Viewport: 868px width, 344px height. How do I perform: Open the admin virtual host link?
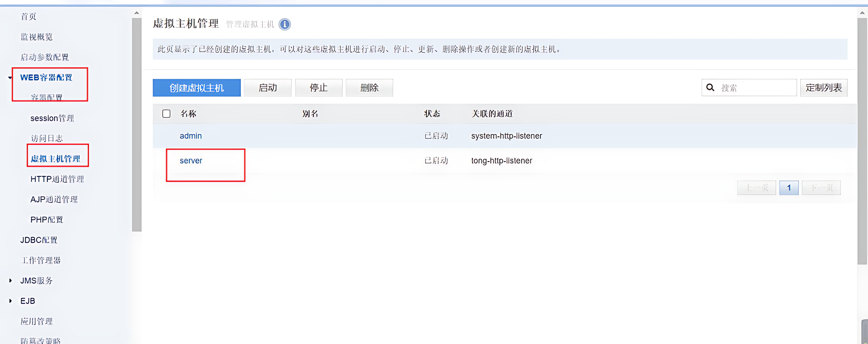click(x=190, y=136)
